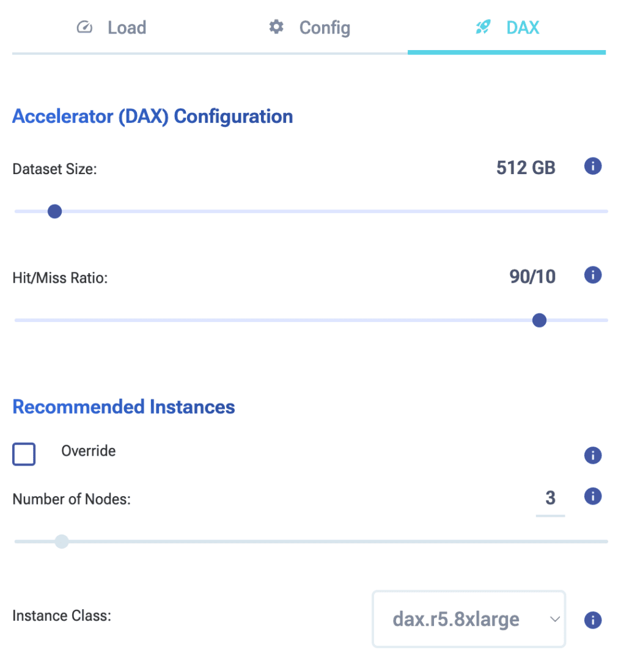This screenshot has width=621, height=672.
Task: Click the Hit/Miss Ratio slider handle
Action: tap(539, 321)
